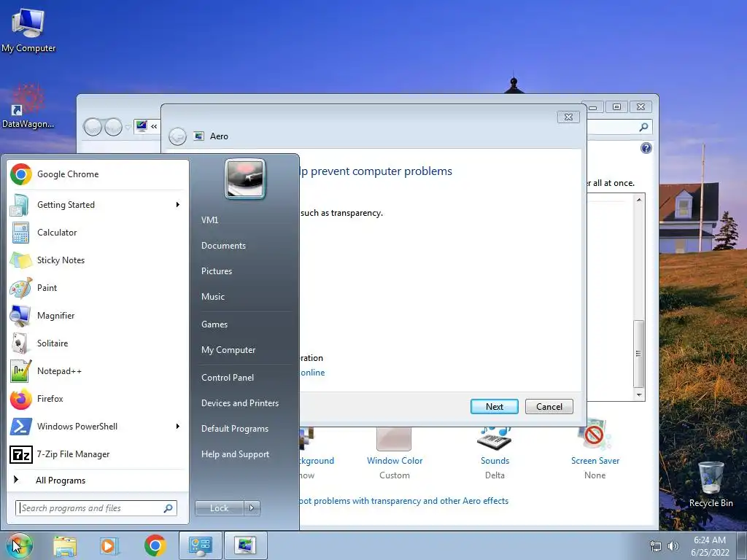The image size is (747, 560).
Task: Open Pictures from Start menu
Action: 216,271
